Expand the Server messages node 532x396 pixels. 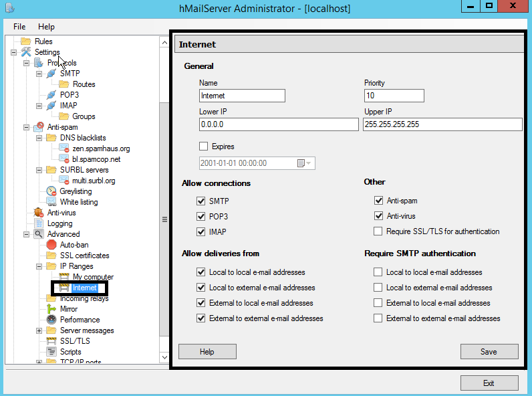click(x=39, y=330)
